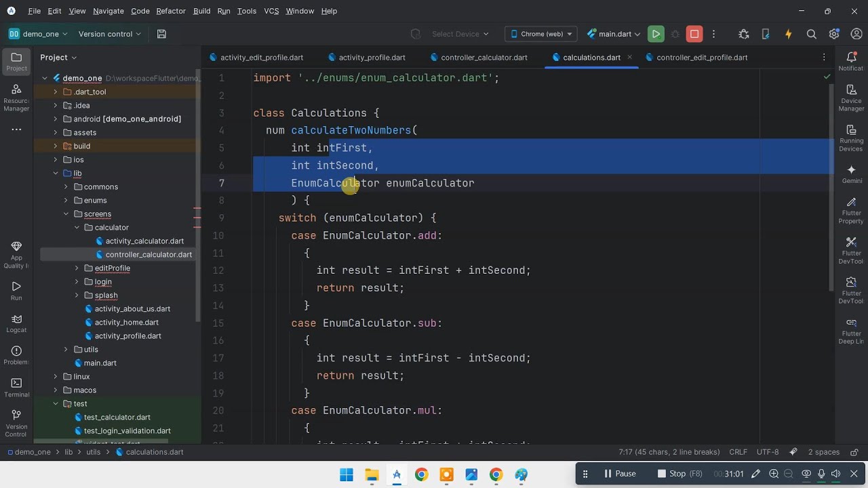Open Project view mode dropdown

pos(58,58)
